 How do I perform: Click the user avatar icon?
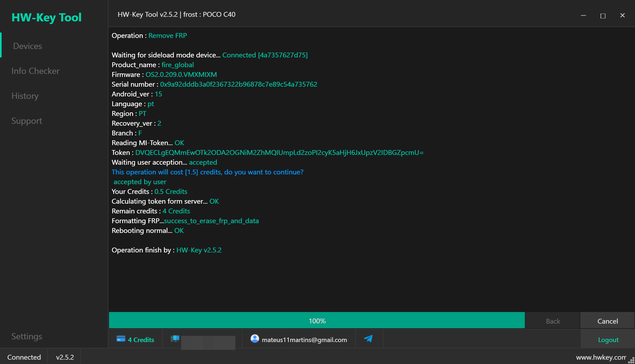(255, 339)
